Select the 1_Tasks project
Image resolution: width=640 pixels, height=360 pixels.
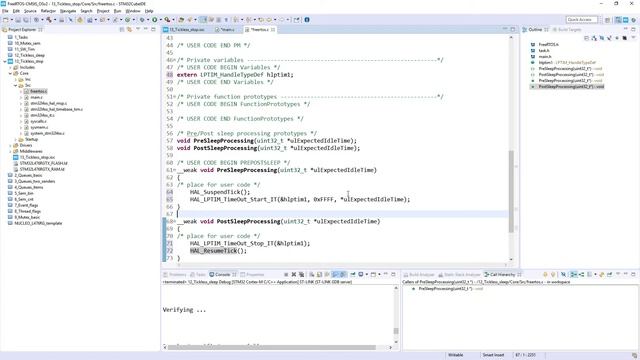pyautogui.click(x=18, y=37)
